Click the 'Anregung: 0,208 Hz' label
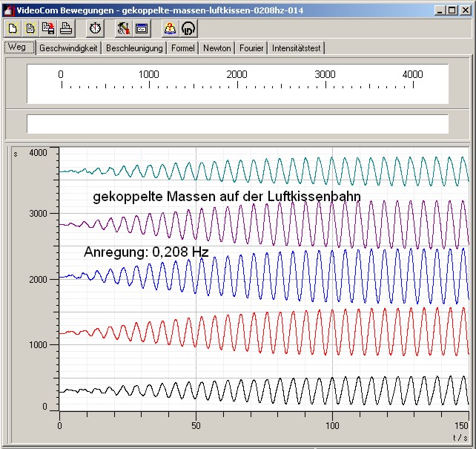The image size is (476, 449). [x=146, y=252]
